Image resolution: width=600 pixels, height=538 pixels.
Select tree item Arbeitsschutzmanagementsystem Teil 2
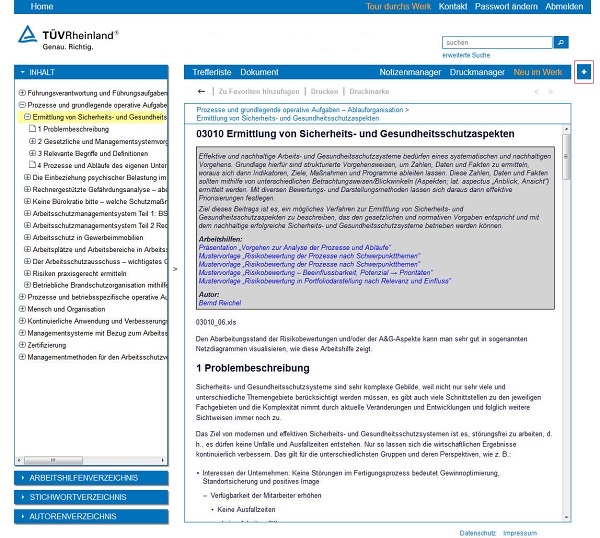[99, 225]
